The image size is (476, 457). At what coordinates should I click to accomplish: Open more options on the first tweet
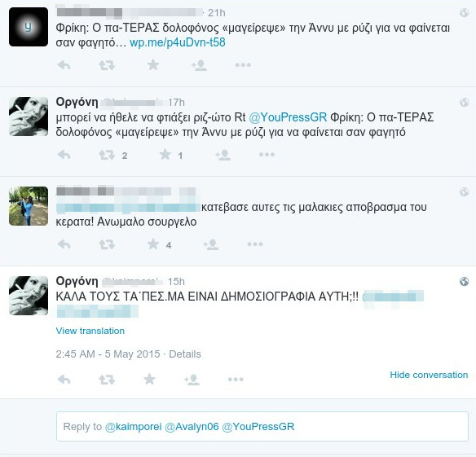pos(243,64)
